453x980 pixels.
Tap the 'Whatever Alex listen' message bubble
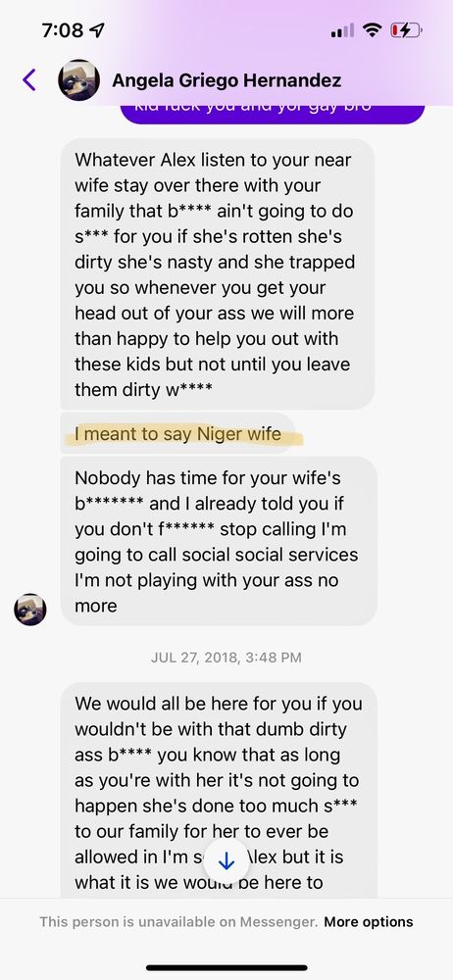coord(218,273)
